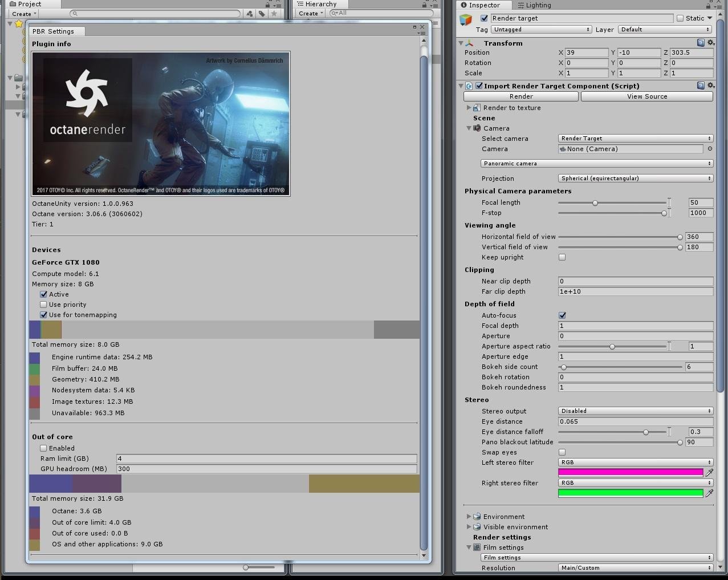Click Project panel search by type icon

250,13
